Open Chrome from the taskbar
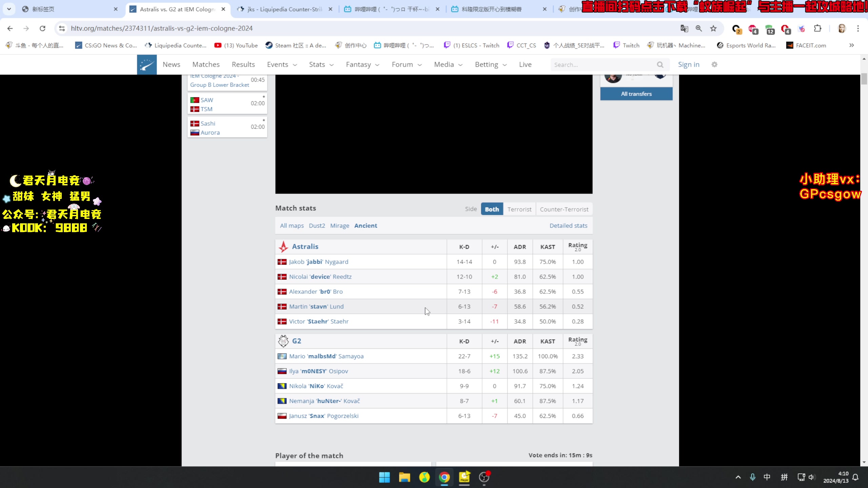Screen dimensions: 868x488 [444, 477]
